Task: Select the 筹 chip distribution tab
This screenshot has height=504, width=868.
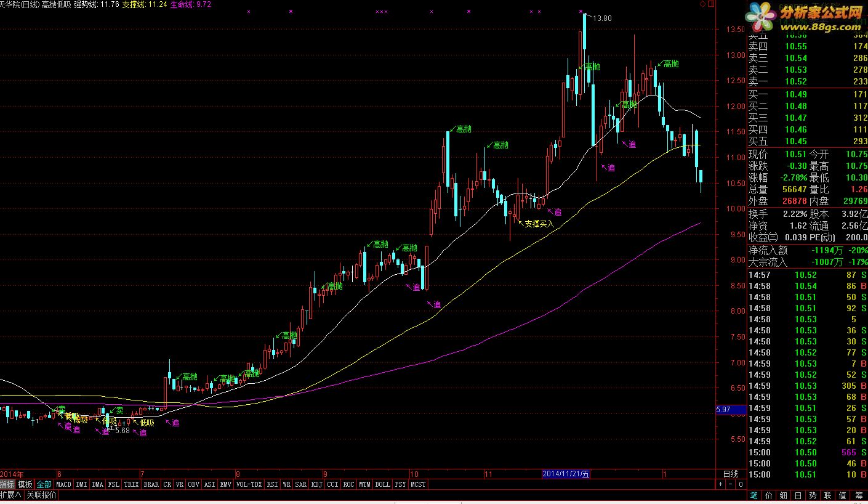Action: tap(859, 495)
